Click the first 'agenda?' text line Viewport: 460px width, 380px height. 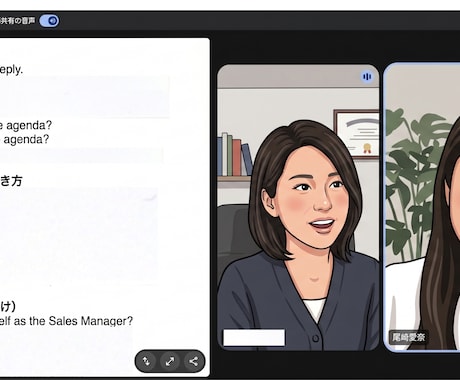pos(26,125)
